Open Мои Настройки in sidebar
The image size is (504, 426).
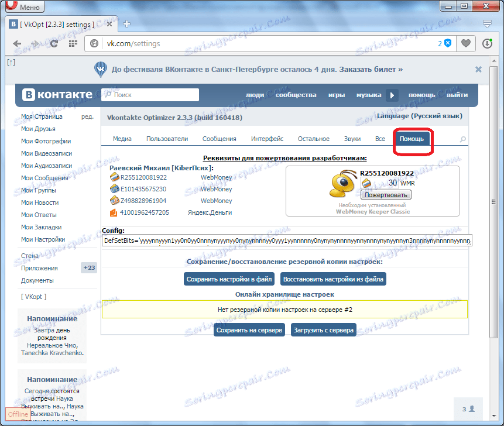(x=43, y=239)
